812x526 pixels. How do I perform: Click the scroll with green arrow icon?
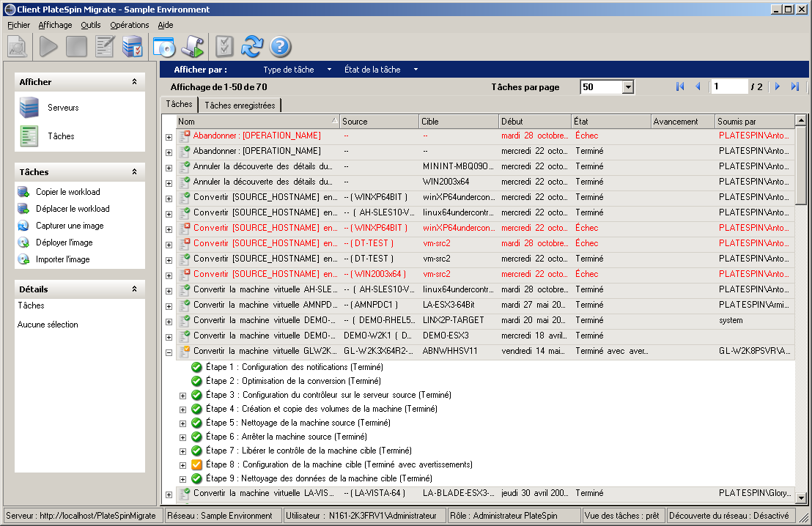pos(193,47)
